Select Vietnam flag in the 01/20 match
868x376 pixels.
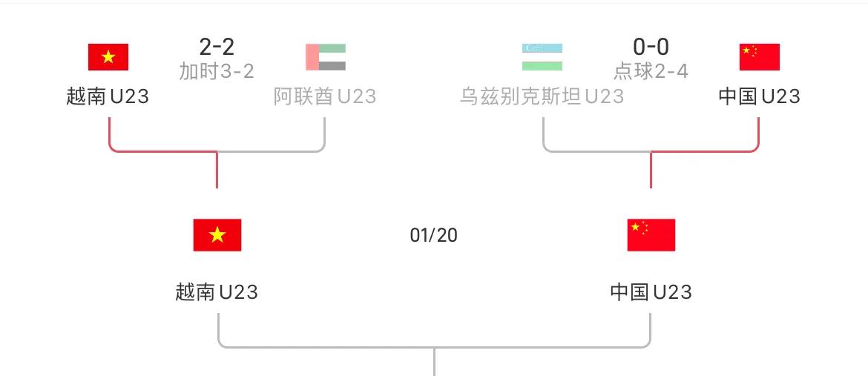(217, 235)
